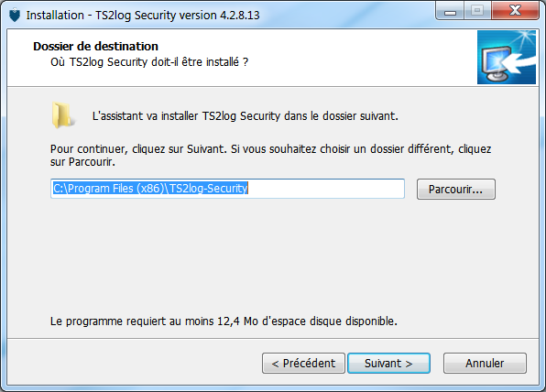Click the installer computer graphic in header

pyautogui.click(x=507, y=58)
